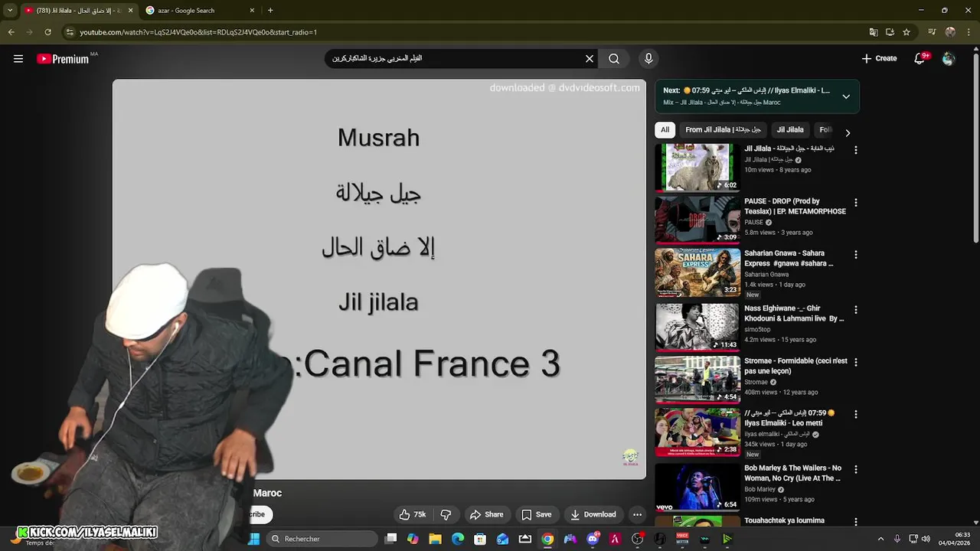This screenshot has width=980, height=551.
Task: Open the PAUSE - DROP video thumbnail
Action: tap(697, 219)
